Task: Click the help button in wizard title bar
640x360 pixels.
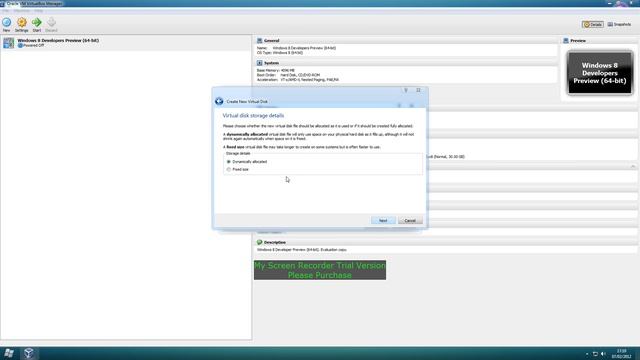Action: [406, 90]
